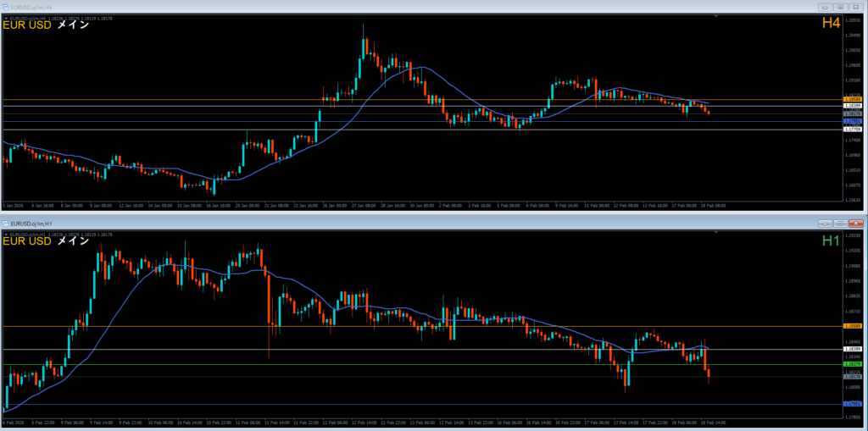
Task: Click the orange 1.18588 price tag on H4
Action: [x=853, y=100]
